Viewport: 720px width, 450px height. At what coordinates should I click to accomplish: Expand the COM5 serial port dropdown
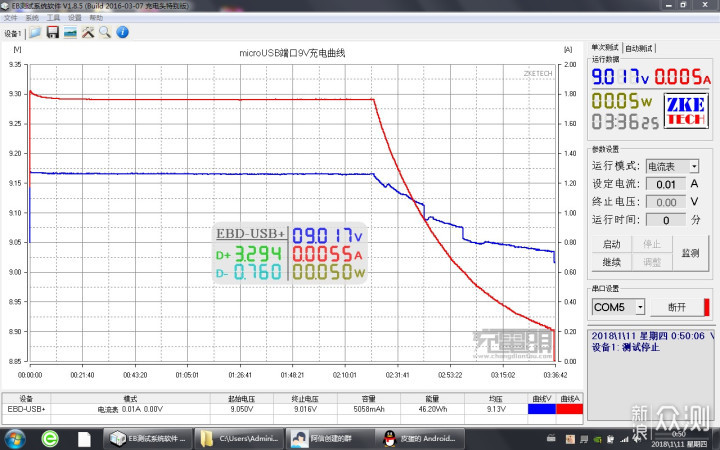pos(619,307)
